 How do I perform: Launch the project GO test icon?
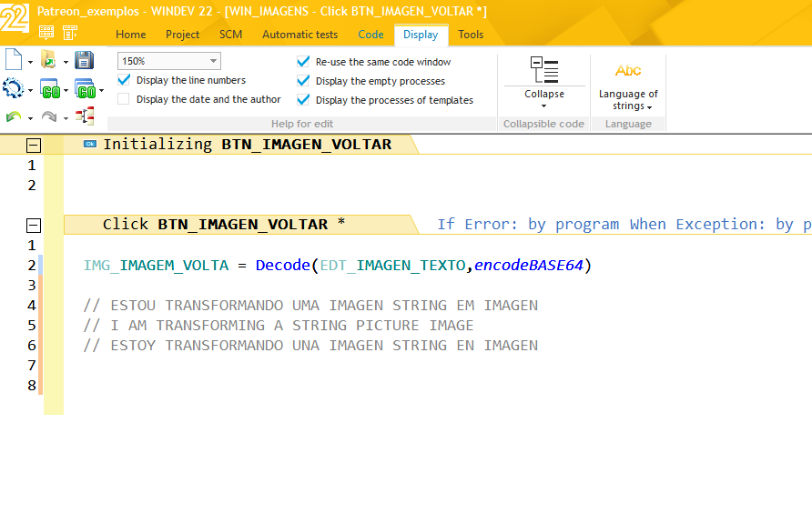pyautogui.click(x=84, y=88)
